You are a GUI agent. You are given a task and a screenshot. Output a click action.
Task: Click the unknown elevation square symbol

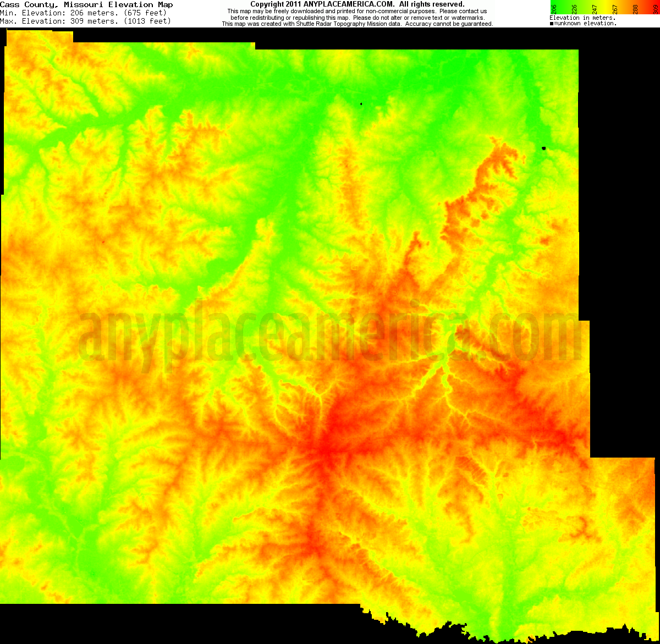552,24
